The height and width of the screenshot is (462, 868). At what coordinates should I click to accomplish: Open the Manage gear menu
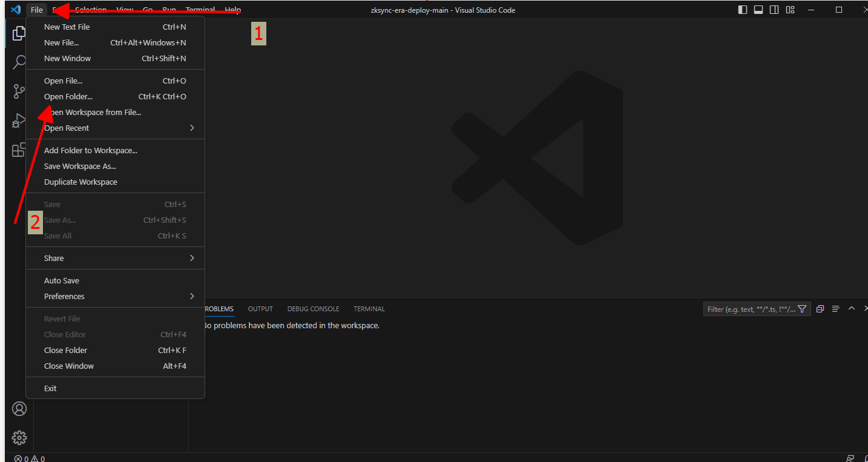(19, 437)
